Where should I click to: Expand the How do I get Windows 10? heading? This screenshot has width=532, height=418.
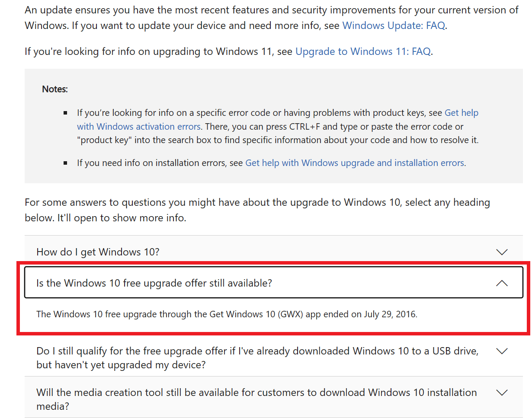[273, 252]
